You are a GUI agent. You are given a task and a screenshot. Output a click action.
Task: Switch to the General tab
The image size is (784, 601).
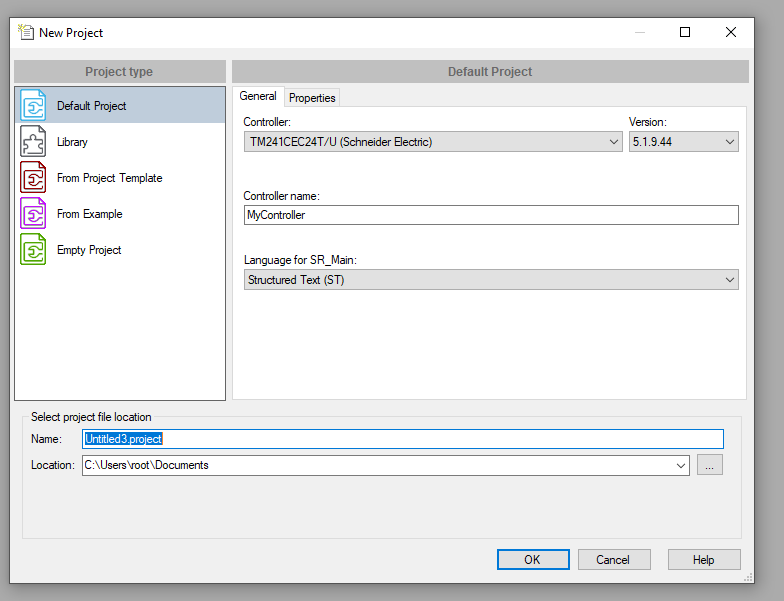click(258, 96)
